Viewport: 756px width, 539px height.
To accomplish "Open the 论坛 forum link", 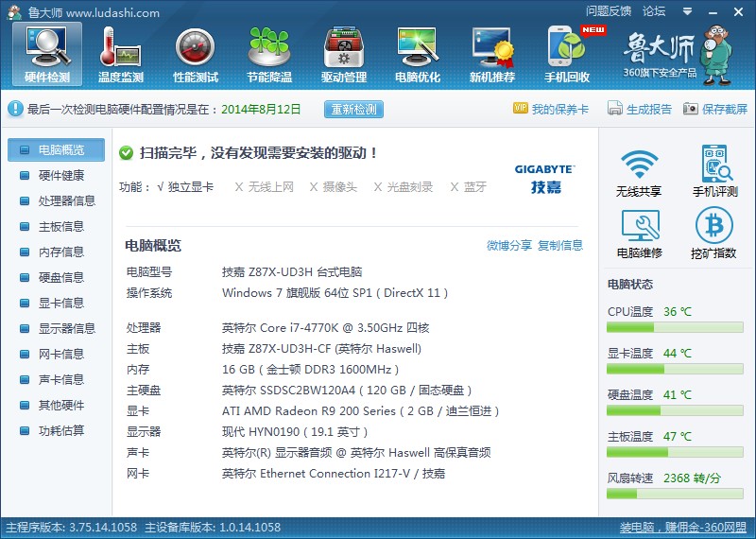I will [x=654, y=11].
